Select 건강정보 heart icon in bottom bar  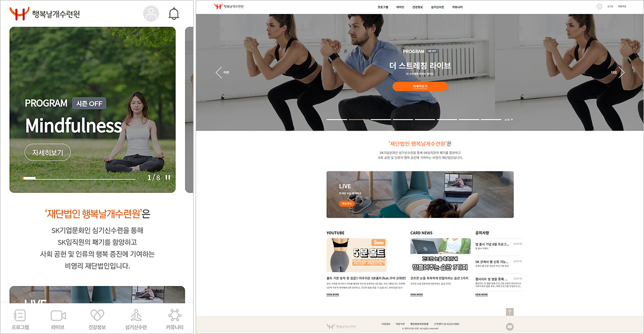pos(97,319)
